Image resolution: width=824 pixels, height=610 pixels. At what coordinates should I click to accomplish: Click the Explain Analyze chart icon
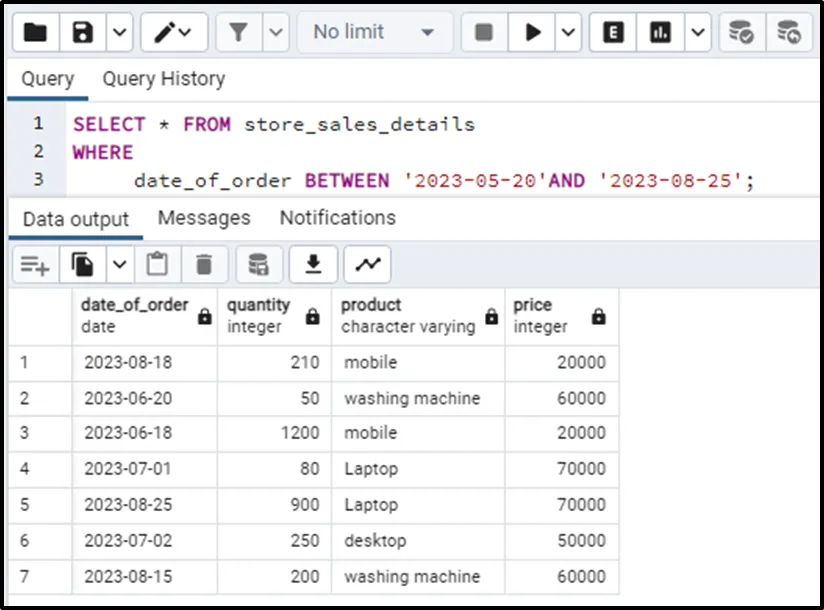pos(660,33)
